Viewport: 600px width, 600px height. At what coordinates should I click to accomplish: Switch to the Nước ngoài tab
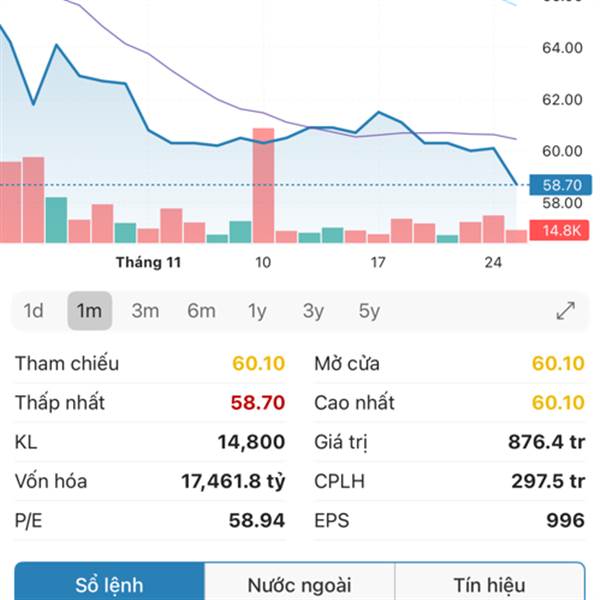point(299,584)
